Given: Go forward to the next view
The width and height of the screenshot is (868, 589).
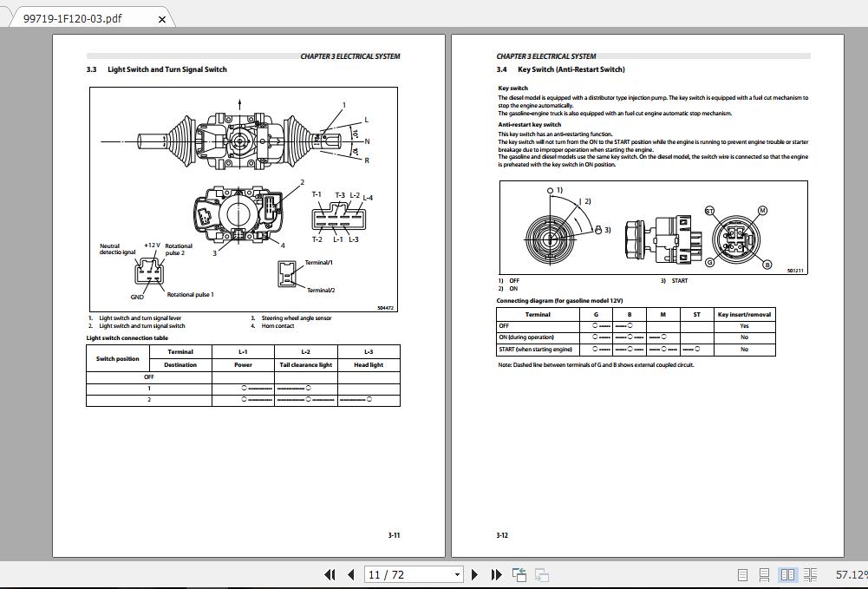Looking at the screenshot, I should [540, 574].
